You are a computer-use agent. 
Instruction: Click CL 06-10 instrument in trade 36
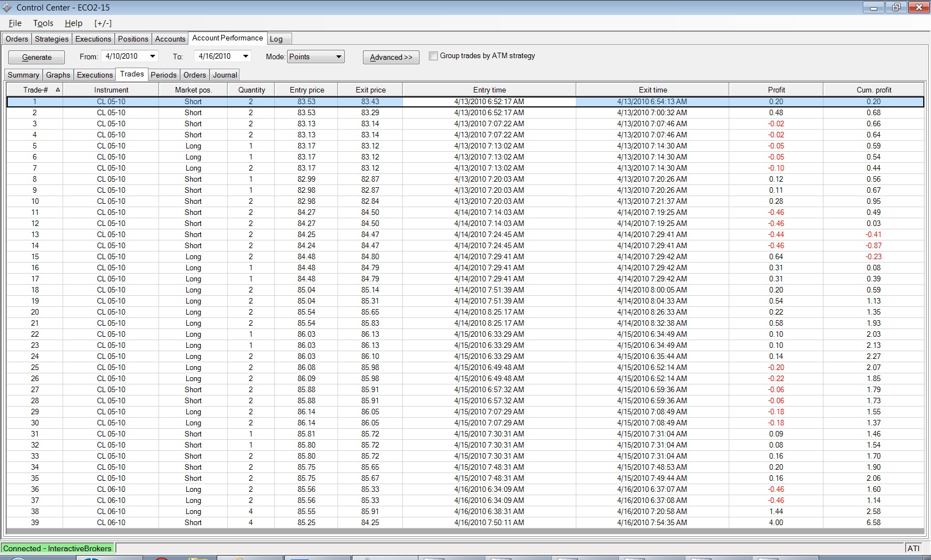[x=111, y=489]
